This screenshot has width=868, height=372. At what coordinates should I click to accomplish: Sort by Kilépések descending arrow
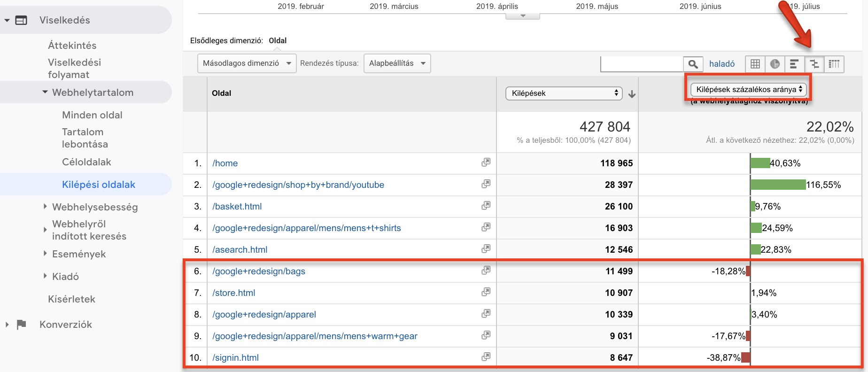tap(632, 94)
